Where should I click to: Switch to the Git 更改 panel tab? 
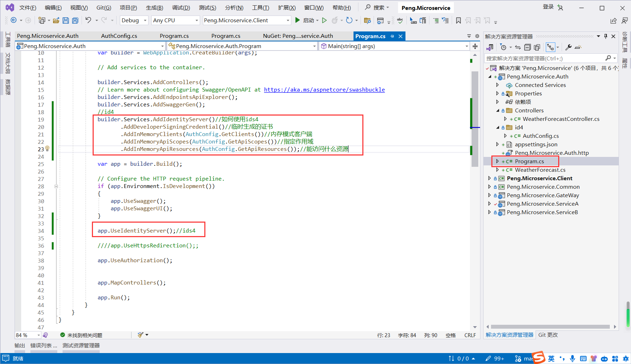[x=548, y=335]
